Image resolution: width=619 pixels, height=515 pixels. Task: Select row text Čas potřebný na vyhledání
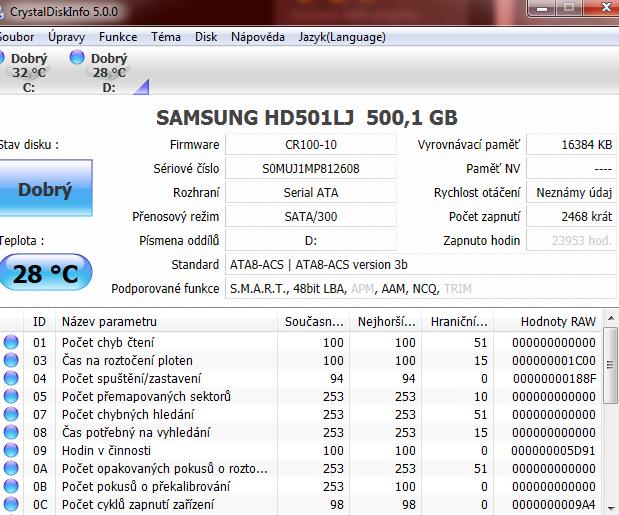coord(136,433)
